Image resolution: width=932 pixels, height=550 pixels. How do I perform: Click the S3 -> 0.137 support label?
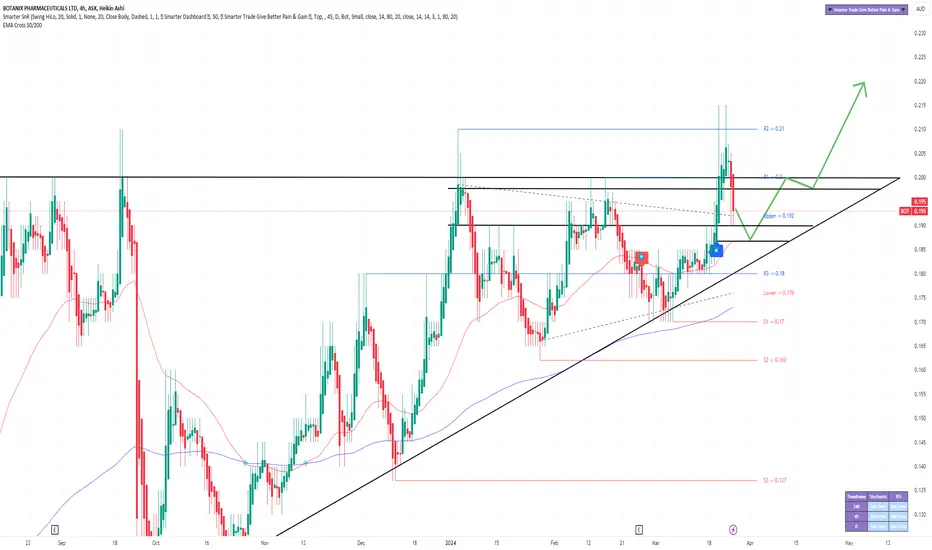[775, 480]
